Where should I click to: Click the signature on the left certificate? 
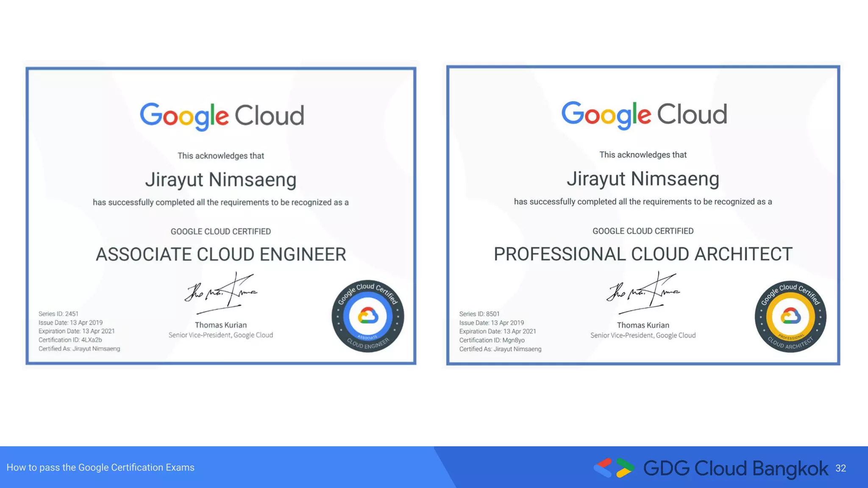[x=221, y=293]
